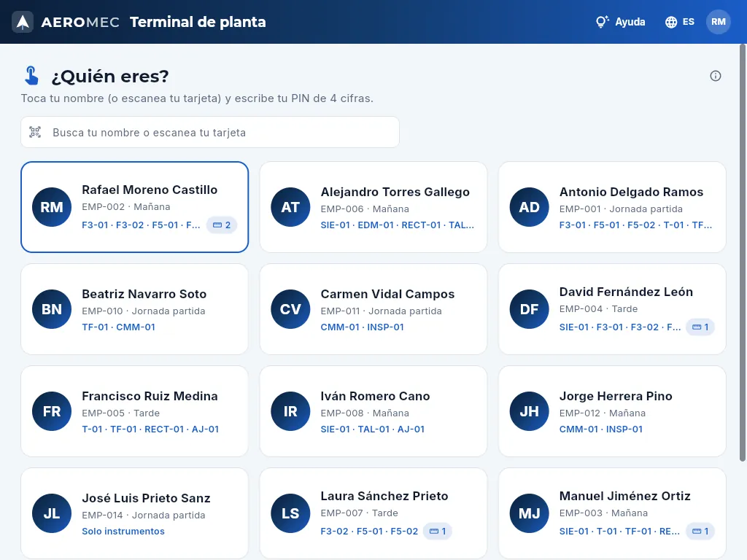Click the info icon beside ¿Quién eres?
Image resolution: width=747 pixels, height=560 pixels.
pos(715,76)
